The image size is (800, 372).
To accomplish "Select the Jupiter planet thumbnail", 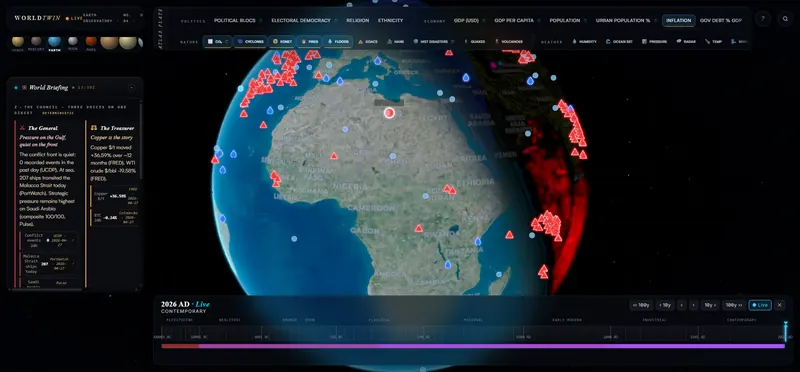I will click(x=109, y=43).
